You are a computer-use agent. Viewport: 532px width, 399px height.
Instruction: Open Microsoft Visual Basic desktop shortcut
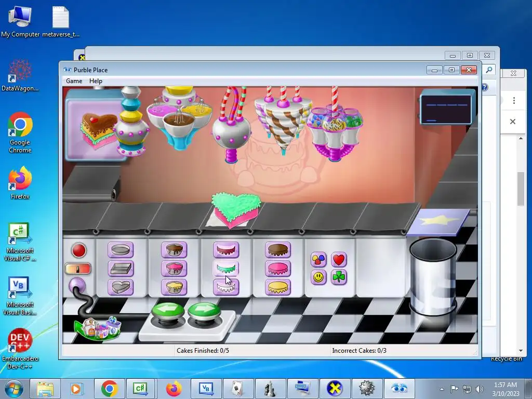coord(20,296)
